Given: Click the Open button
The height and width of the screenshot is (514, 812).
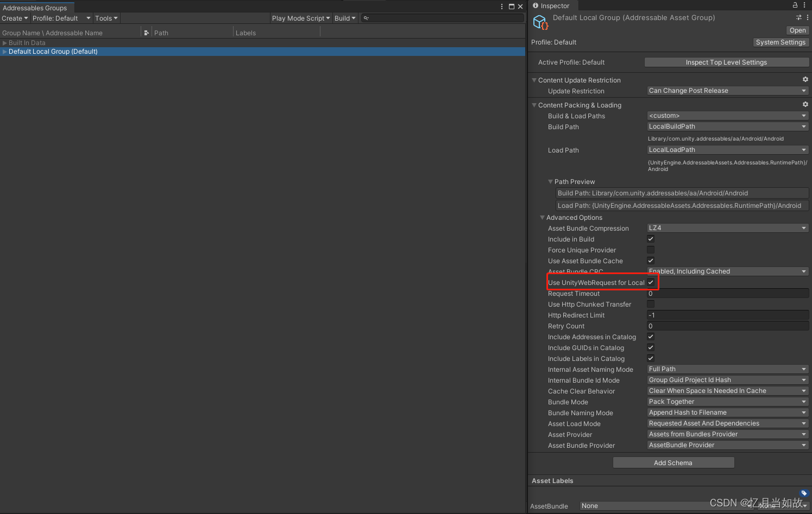Looking at the screenshot, I should [798, 30].
